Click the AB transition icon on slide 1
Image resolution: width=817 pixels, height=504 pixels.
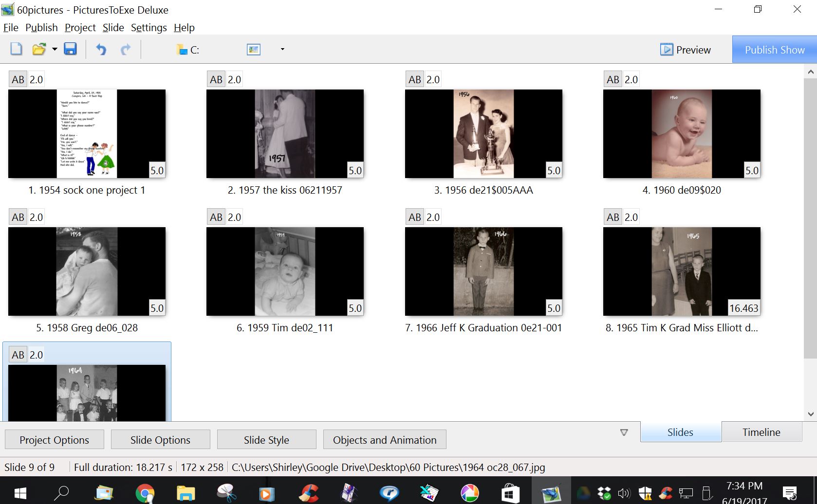coord(18,79)
